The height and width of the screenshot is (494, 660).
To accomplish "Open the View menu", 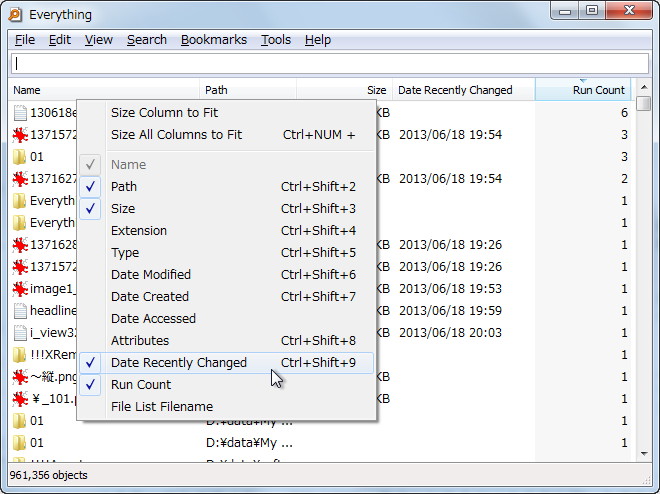I will (x=98, y=40).
